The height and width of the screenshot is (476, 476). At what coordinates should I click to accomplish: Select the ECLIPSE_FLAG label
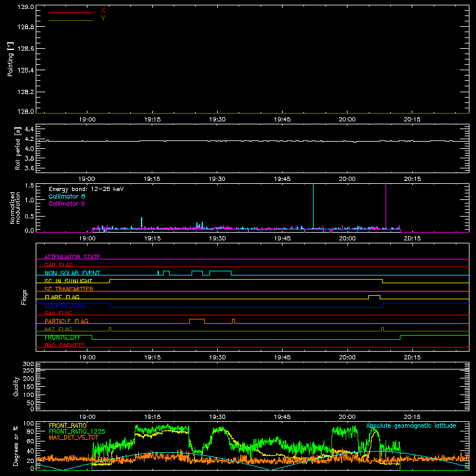[x=65, y=305]
